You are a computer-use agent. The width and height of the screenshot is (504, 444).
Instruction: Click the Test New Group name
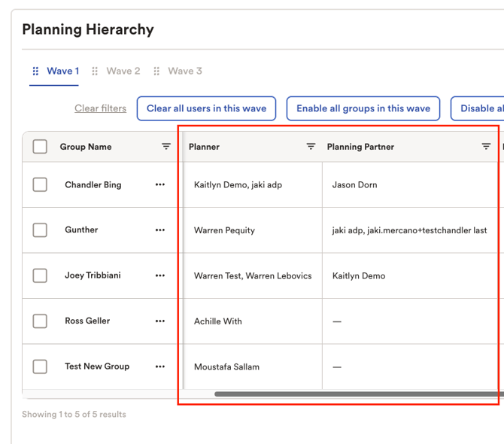point(97,366)
